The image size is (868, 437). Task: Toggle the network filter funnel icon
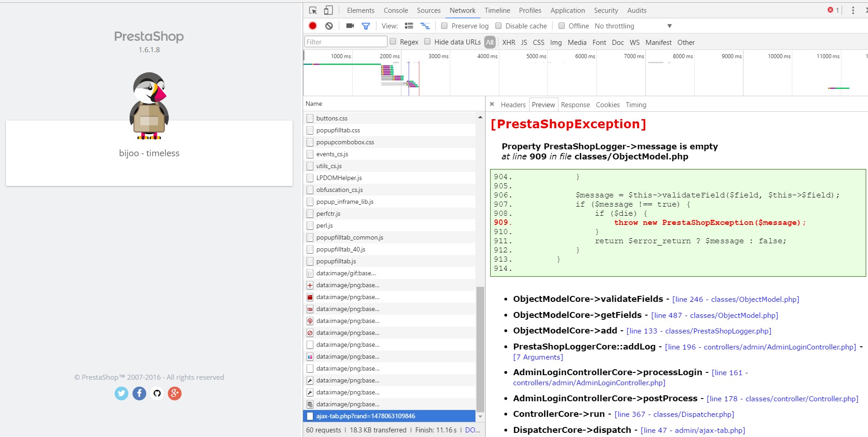(366, 26)
